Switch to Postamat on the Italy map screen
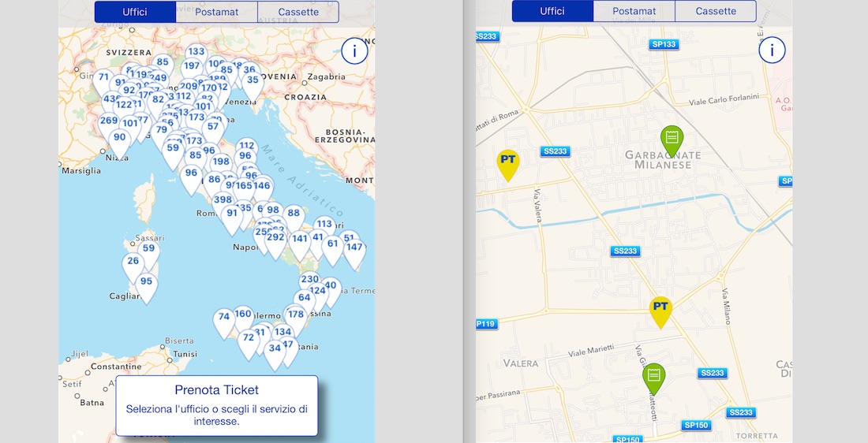 click(216, 12)
